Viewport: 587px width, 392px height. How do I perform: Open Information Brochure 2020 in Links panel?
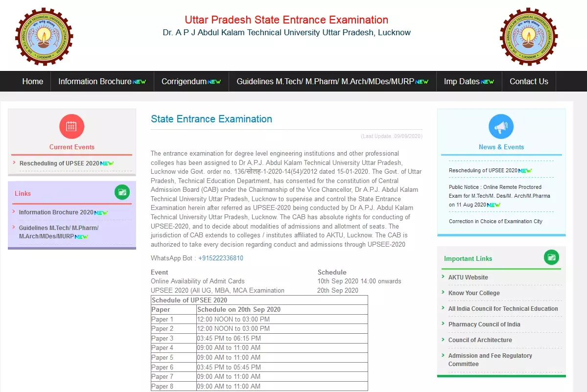[56, 212]
